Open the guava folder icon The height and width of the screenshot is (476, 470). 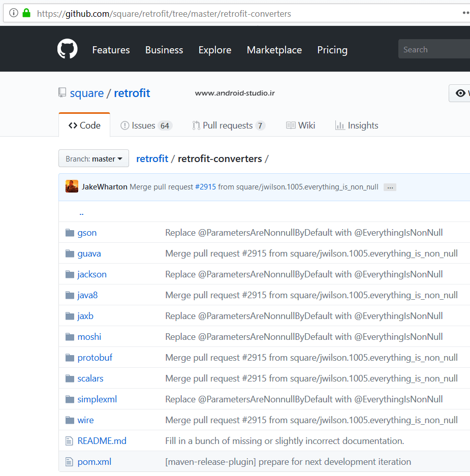tap(70, 253)
